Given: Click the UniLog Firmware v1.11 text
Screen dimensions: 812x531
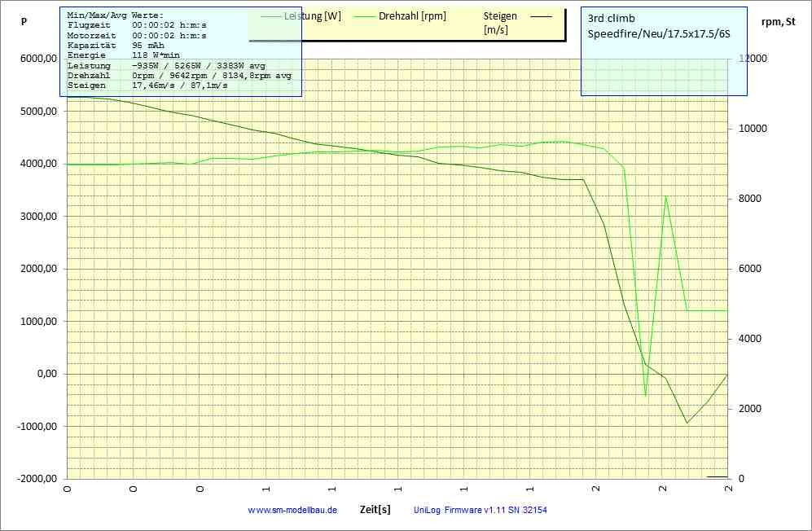Looking at the screenshot, I should click(x=480, y=510).
